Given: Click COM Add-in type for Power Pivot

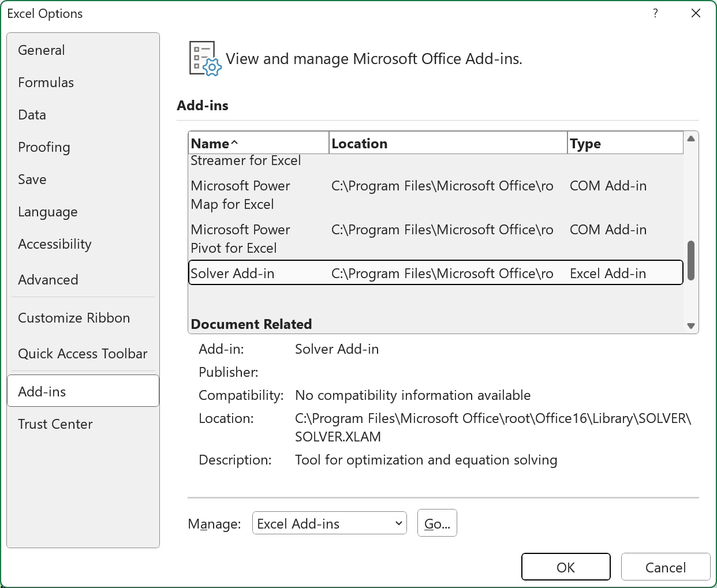Looking at the screenshot, I should pyautogui.click(x=608, y=230).
